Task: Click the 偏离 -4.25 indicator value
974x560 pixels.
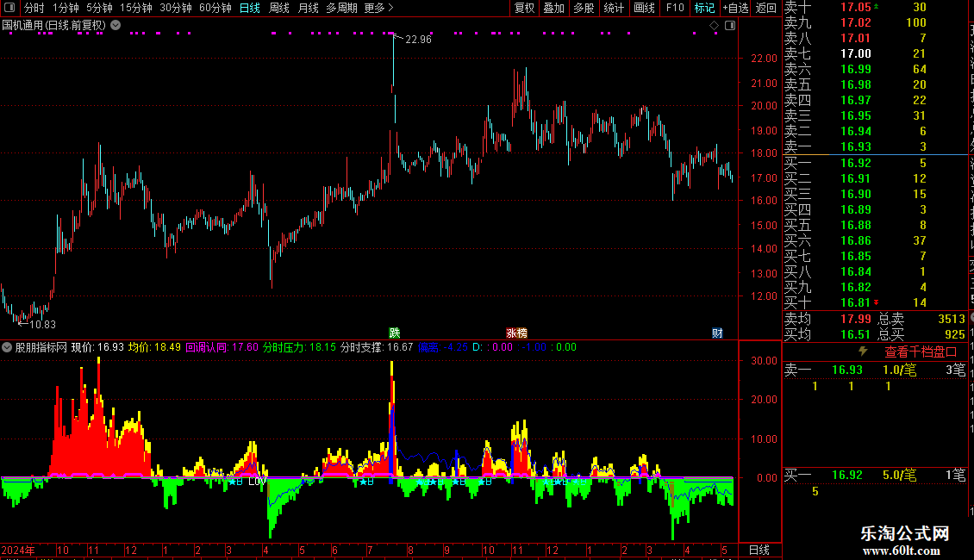Action: click(x=443, y=347)
